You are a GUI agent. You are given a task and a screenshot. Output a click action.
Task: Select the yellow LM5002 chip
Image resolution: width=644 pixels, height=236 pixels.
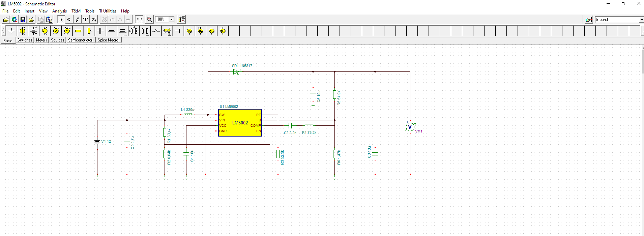240,123
